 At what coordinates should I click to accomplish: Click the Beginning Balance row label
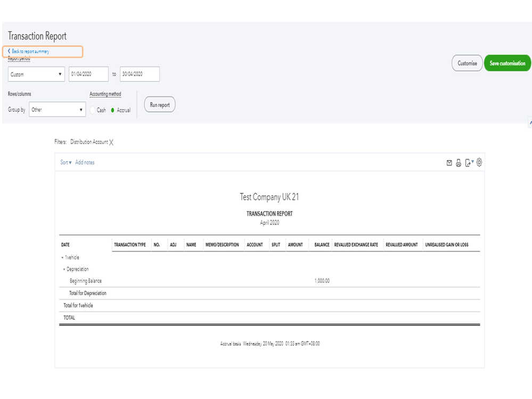click(86, 281)
